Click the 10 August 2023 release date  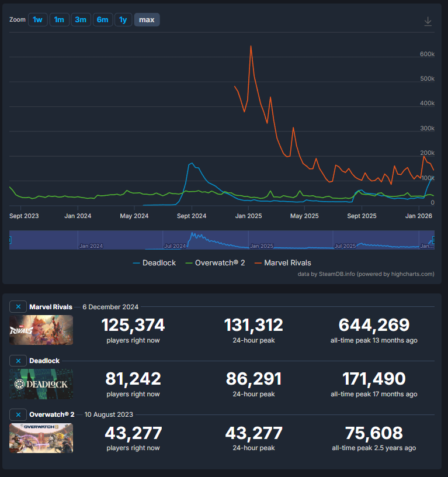109,414
